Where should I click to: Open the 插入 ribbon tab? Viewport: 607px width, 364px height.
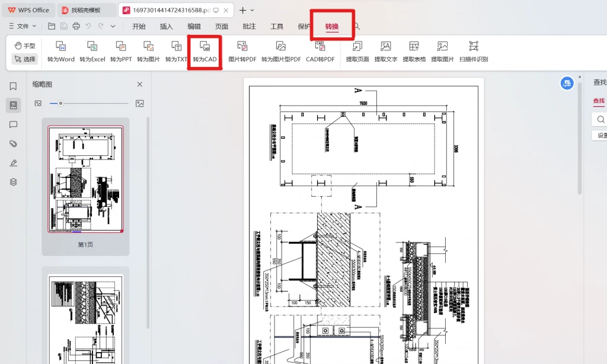tap(166, 26)
